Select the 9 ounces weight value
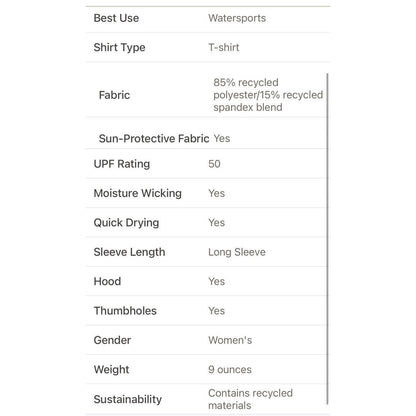Screen dimensions: 416x416 [x=230, y=369]
